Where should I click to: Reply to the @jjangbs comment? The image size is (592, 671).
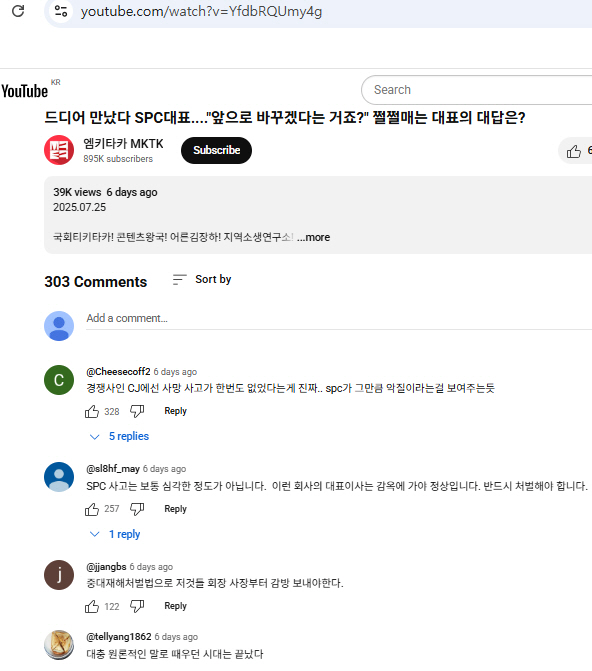176,606
